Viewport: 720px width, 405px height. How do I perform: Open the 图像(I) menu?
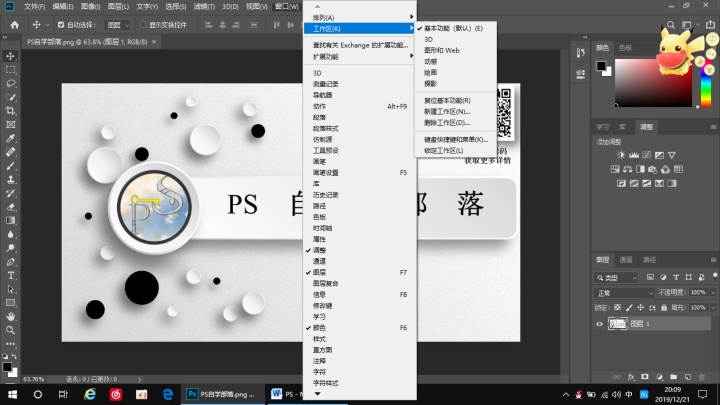tap(90, 6)
